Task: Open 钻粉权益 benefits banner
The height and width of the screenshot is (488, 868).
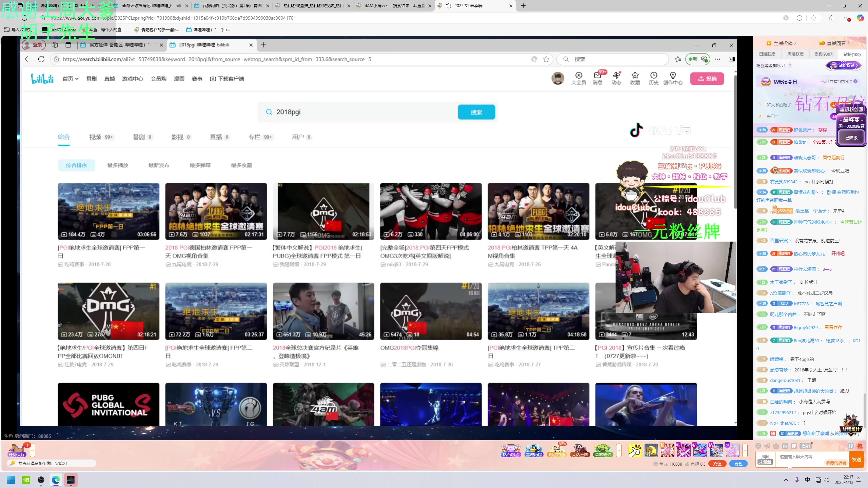Action: [843, 65]
